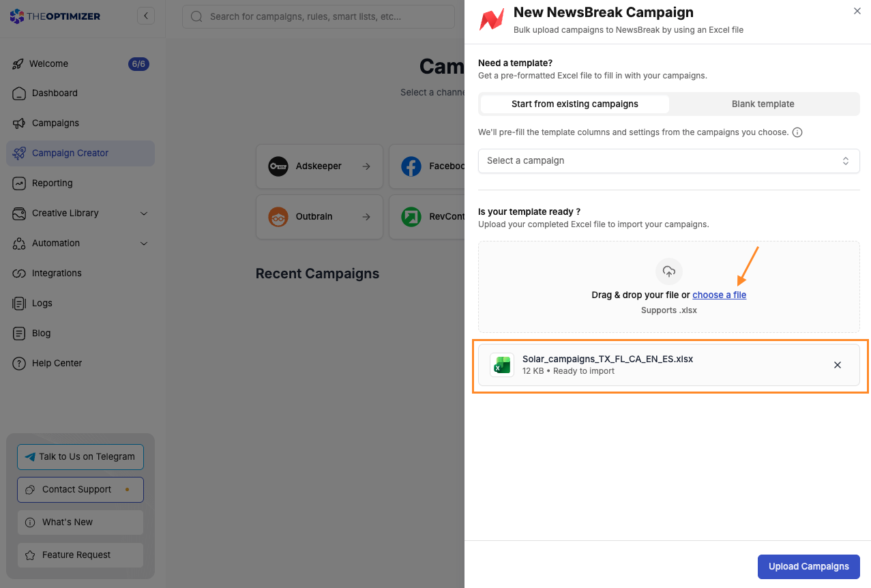Image resolution: width=871 pixels, height=588 pixels.
Task: Click the cloud upload icon
Action: pos(669,271)
